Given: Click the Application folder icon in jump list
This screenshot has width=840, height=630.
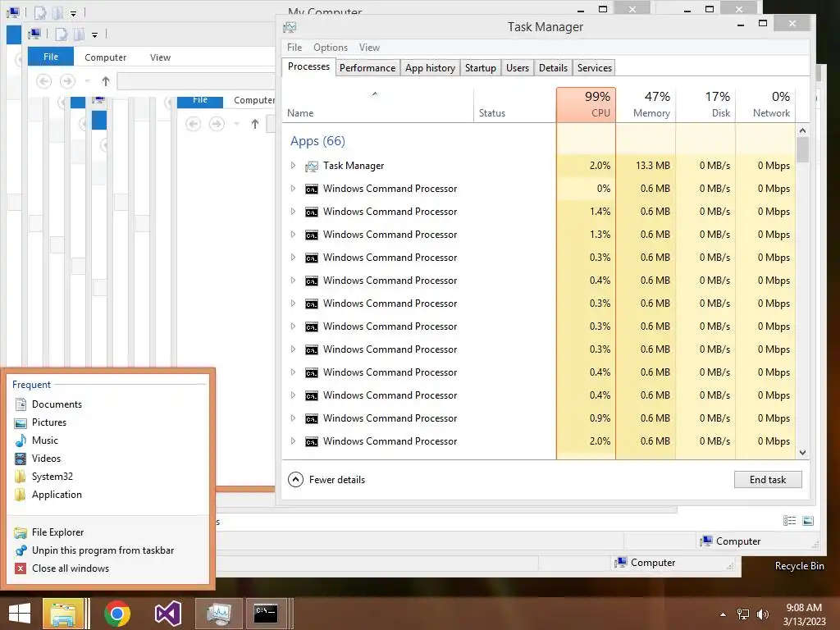Looking at the screenshot, I should point(21,495).
